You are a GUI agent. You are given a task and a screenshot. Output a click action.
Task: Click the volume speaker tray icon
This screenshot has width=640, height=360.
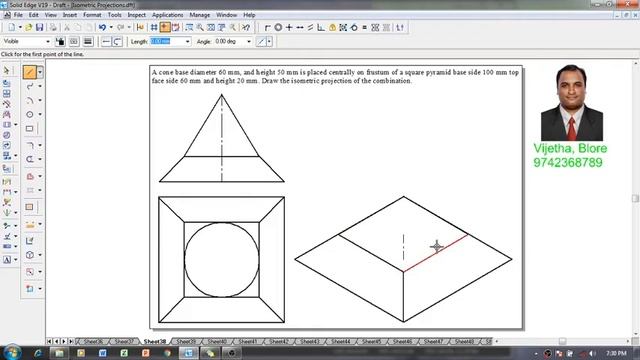pos(592,353)
